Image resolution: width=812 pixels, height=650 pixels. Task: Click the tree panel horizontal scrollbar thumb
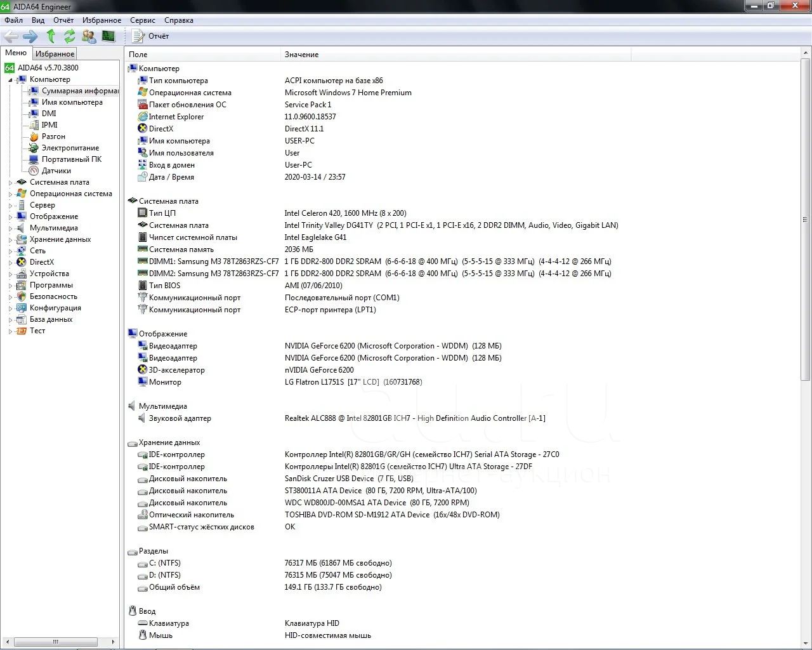[x=56, y=642]
